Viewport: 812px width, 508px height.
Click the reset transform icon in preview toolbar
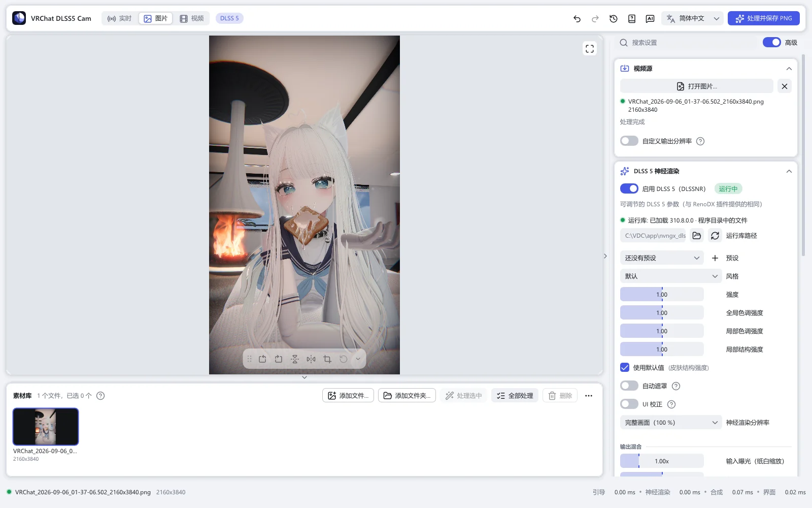pyautogui.click(x=344, y=359)
